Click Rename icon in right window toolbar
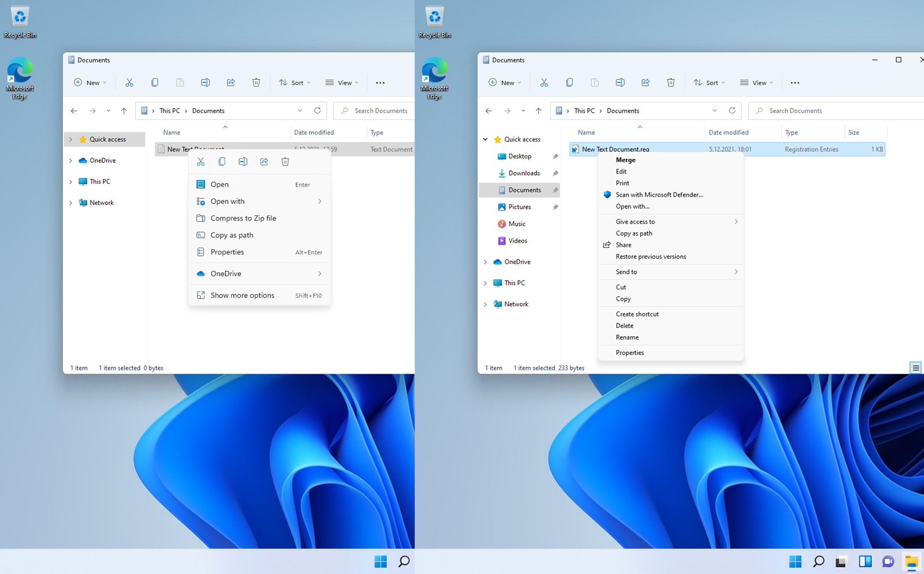924x574 pixels. click(620, 83)
